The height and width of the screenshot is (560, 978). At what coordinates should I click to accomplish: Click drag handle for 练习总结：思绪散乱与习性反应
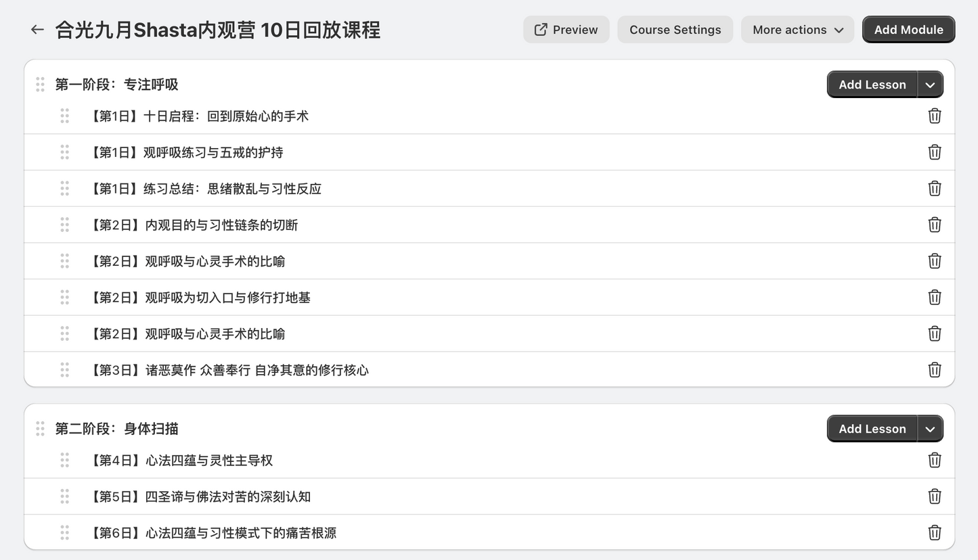click(x=64, y=188)
